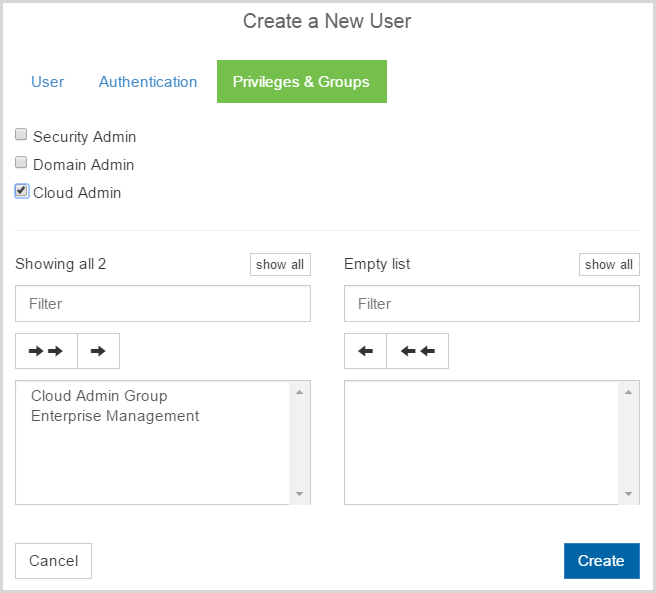This screenshot has width=656, height=593.
Task: Move all groups right with double arrow
Action: 46,351
